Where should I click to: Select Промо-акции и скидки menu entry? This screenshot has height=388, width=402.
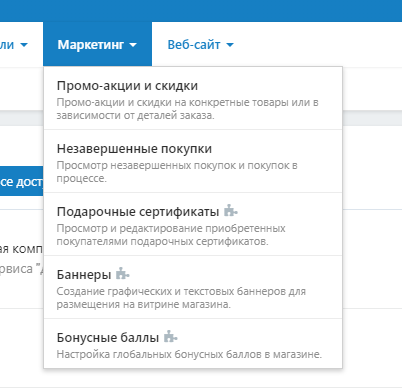click(x=193, y=99)
